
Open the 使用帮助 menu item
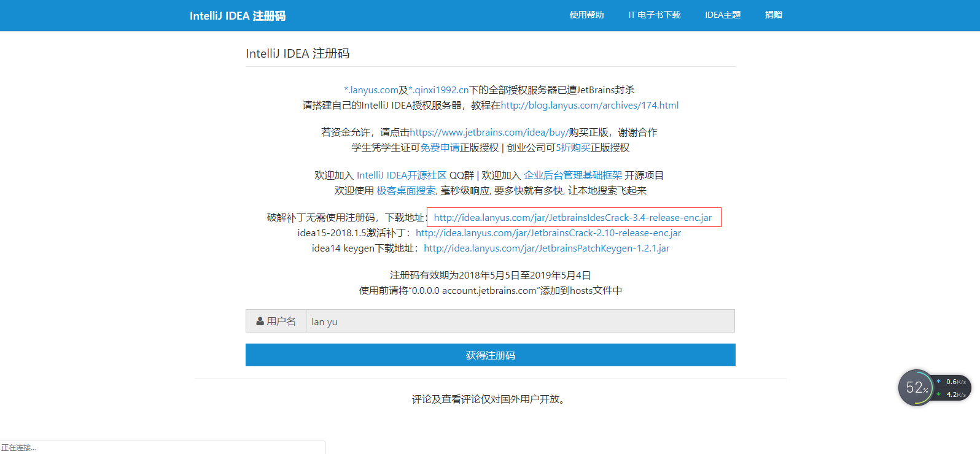coord(586,15)
